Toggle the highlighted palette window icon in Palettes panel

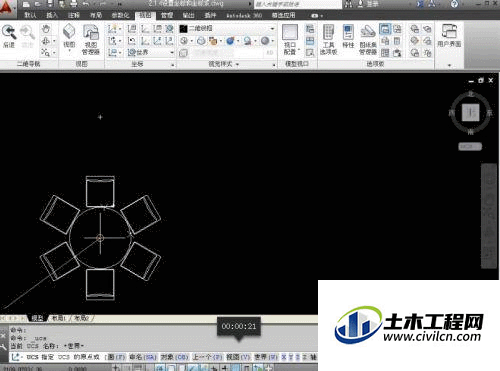(x=385, y=29)
